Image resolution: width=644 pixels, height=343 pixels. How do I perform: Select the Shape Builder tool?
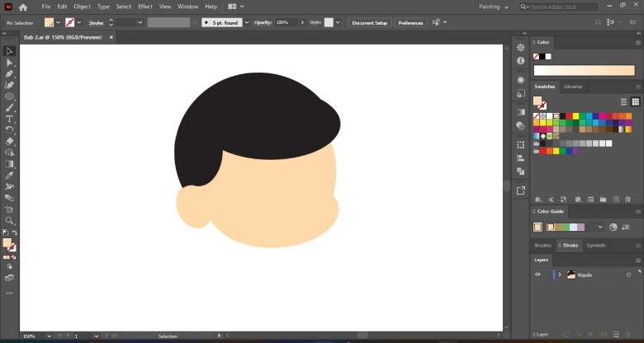[x=9, y=153]
